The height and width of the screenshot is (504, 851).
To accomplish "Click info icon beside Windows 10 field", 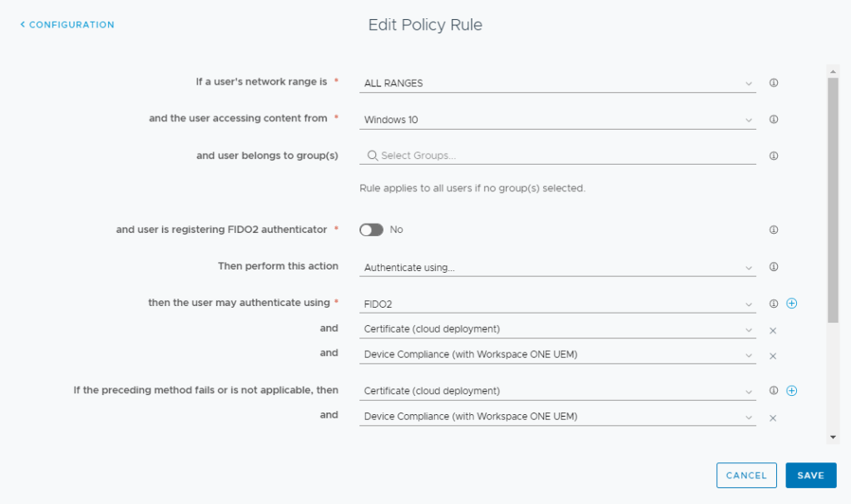I will tap(773, 119).
